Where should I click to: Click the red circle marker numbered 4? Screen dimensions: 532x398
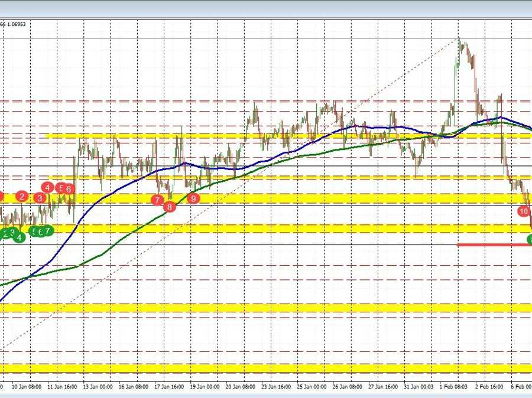47,188
